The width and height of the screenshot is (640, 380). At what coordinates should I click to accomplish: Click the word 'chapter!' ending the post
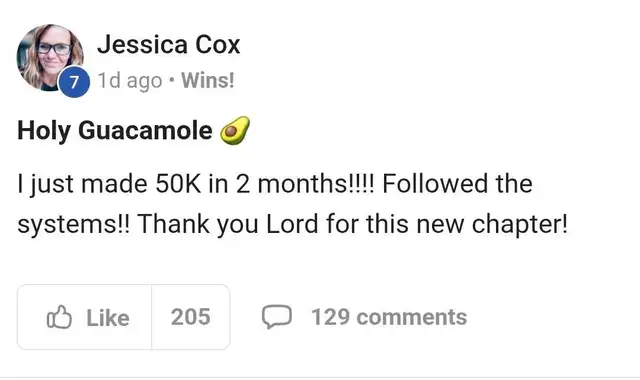pyautogui.click(x=520, y=224)
